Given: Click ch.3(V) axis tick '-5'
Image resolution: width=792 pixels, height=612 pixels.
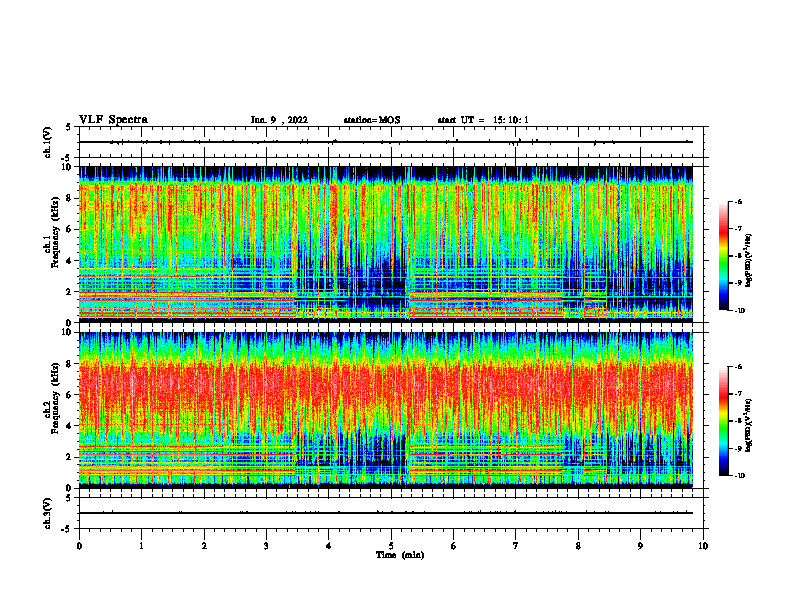Looking at the screenshot, I should pos(67,529).
